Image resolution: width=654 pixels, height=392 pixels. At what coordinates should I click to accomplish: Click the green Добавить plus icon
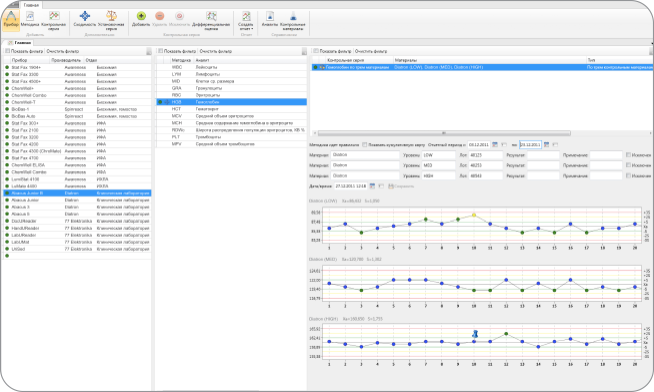(x=141, y=16)
